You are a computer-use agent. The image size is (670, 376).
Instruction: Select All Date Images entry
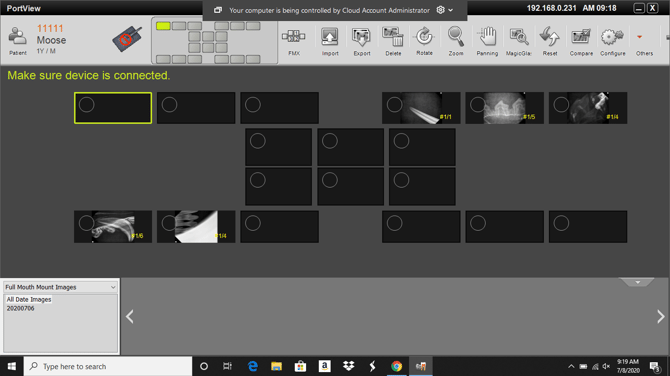pyautogui.click(x=29, y=300)
